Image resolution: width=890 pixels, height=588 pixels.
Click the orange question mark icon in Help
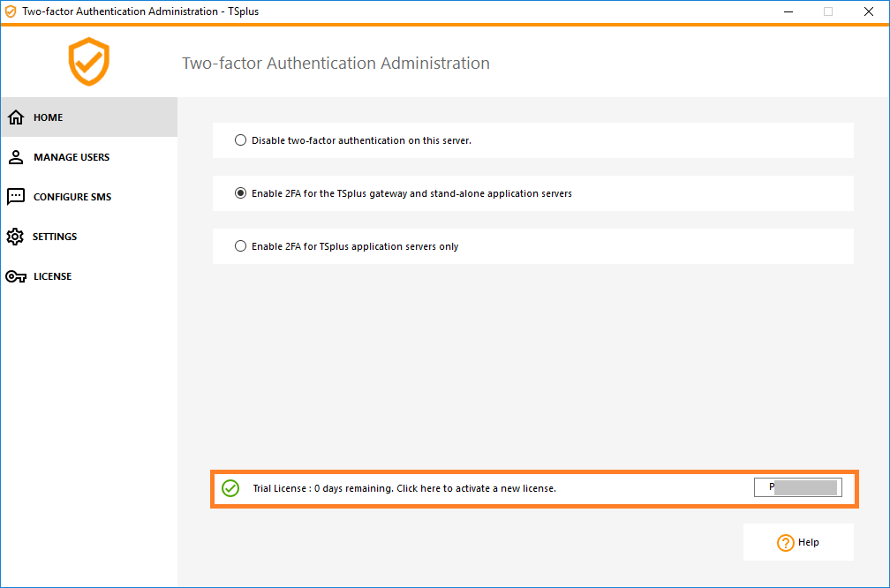tap(785, 542)
